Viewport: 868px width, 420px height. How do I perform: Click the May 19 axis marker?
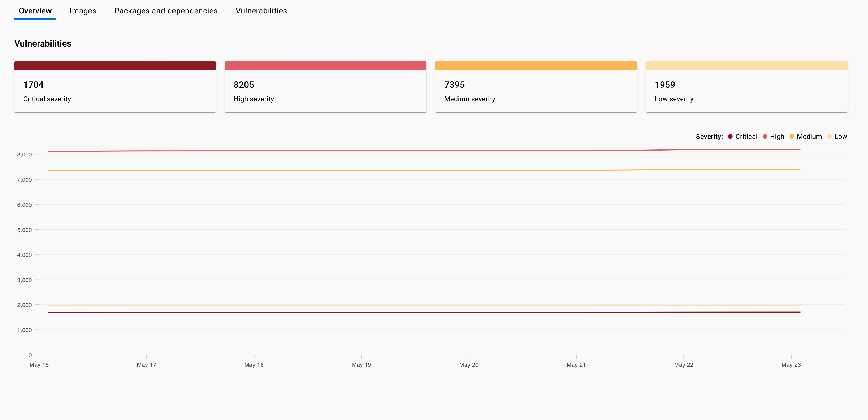[x=361, y=365]
